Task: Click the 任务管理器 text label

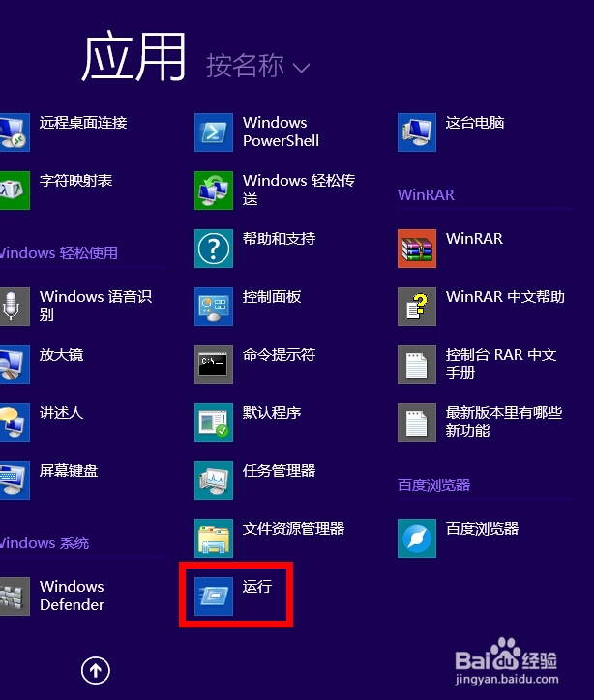Action: pos(280,470)
